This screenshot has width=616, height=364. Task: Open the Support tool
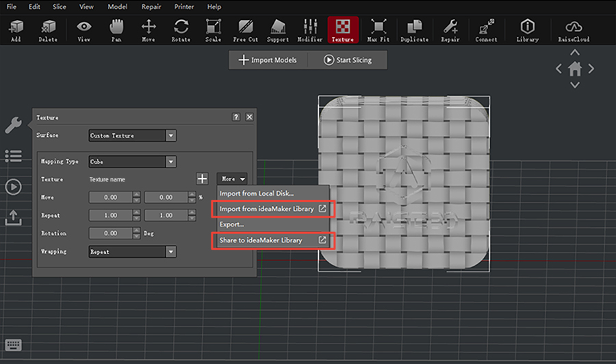tap(278, 30)
